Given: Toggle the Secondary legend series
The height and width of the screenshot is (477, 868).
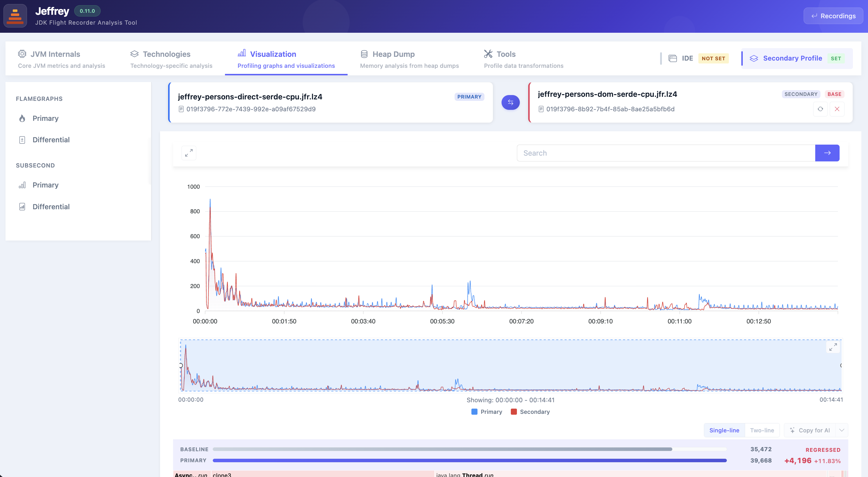Looking at the screenshot, I should pos(530,412).
